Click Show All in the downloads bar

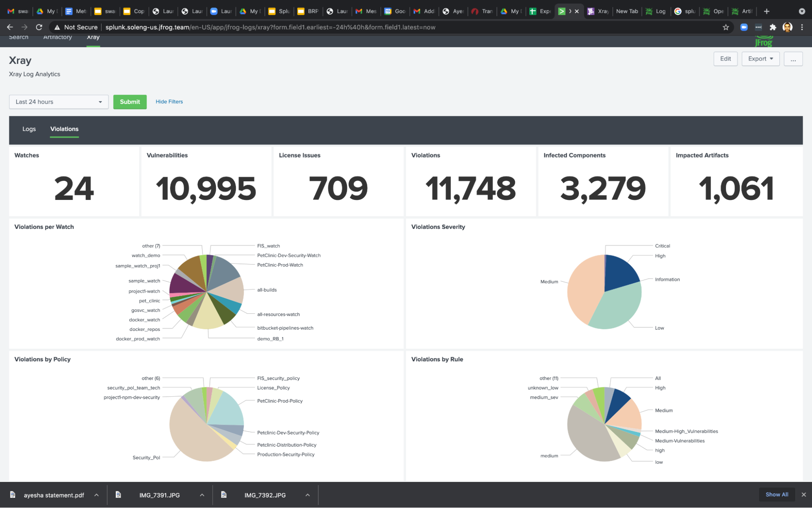click(x=776, y=494)
